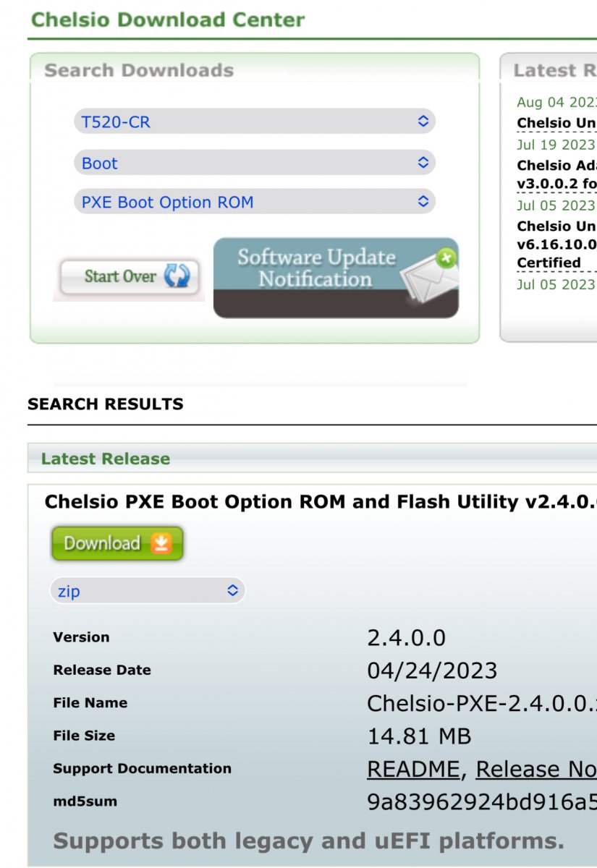The width and height of the screenshot is (597, 868).
Task: Click the Latest Release section header
Action: coord(106,459)
